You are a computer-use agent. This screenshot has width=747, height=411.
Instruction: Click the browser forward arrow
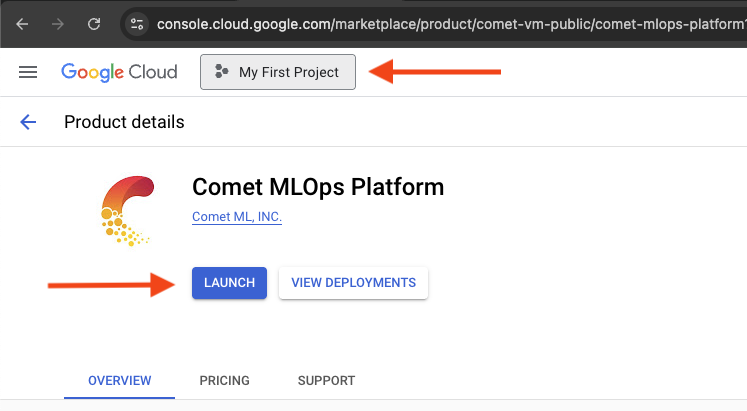[57, 22]
